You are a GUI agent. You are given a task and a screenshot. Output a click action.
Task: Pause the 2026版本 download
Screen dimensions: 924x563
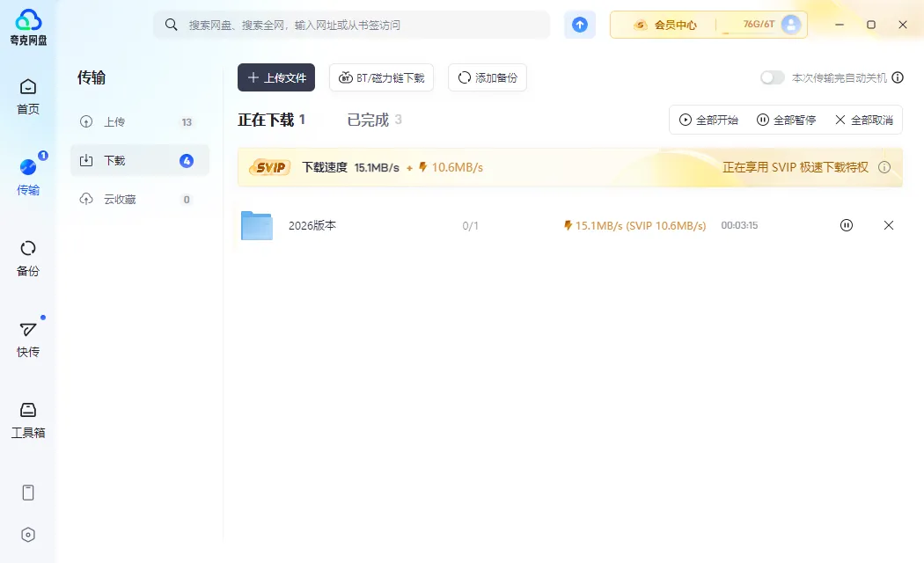coord(847,225)
